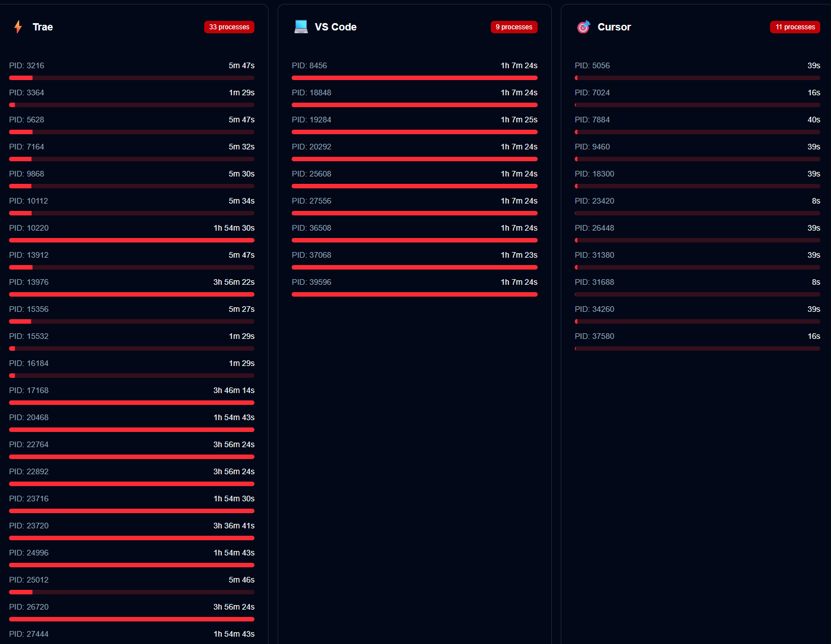Screen dimensions: 831x644
Task: Click the 3h 46m 14s duration value
Action: [234, 390]
